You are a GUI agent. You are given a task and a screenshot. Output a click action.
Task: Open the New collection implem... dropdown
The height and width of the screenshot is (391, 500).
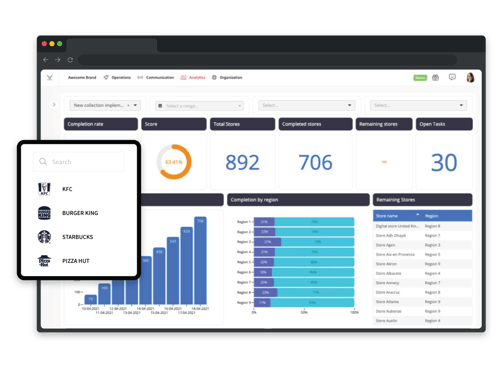[x=105, y=105]
